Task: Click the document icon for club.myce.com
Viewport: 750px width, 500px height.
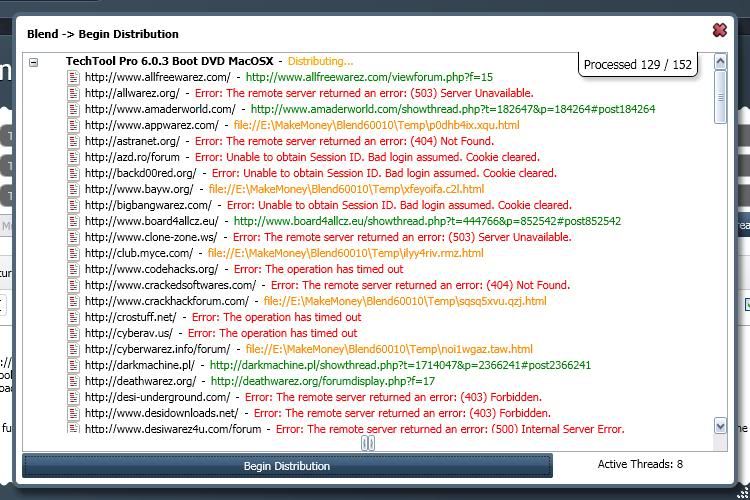Action: click(73, 253)
